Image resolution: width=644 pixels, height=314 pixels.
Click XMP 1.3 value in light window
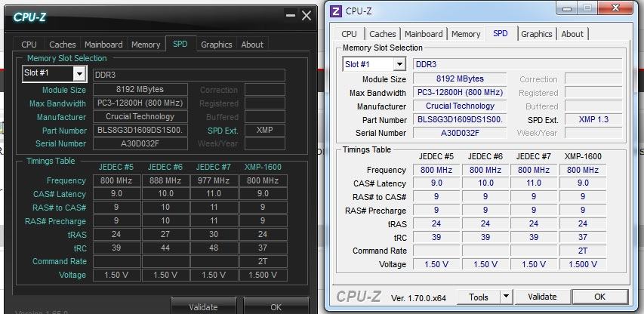pos(593,119)
